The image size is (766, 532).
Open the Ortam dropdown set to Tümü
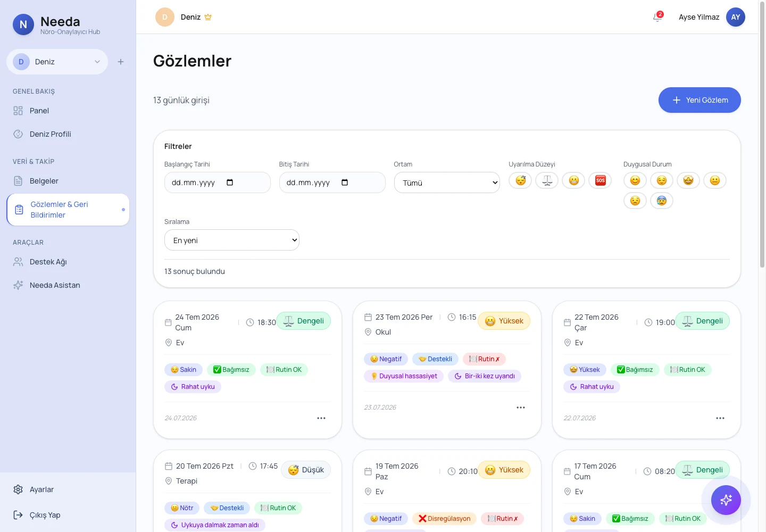[x=447, y=182]
